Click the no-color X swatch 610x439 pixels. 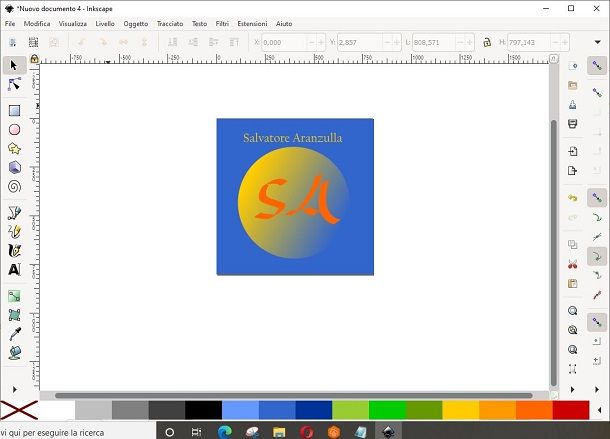pos(19,410)
